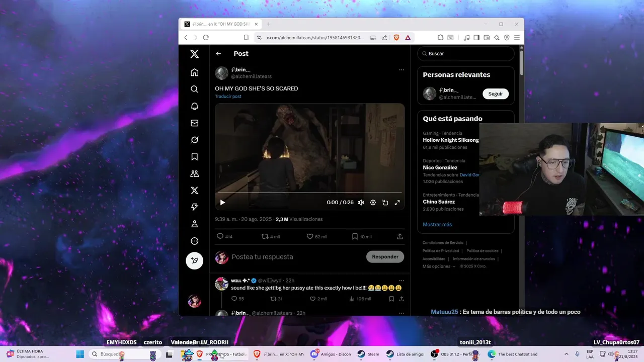The image size is (644, 362).
Task: Open Brave Shields lion icon
Action: (396, 38)
